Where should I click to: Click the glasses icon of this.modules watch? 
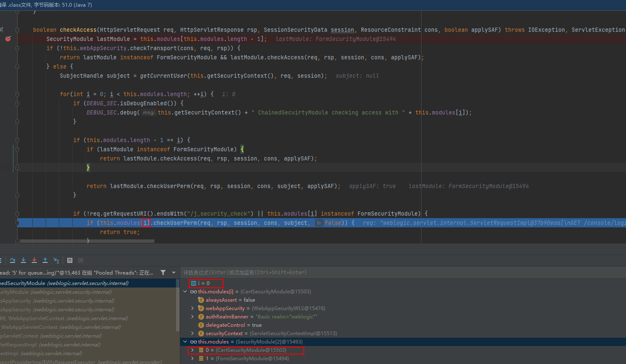pyautogui.click(x=193, y=342)
